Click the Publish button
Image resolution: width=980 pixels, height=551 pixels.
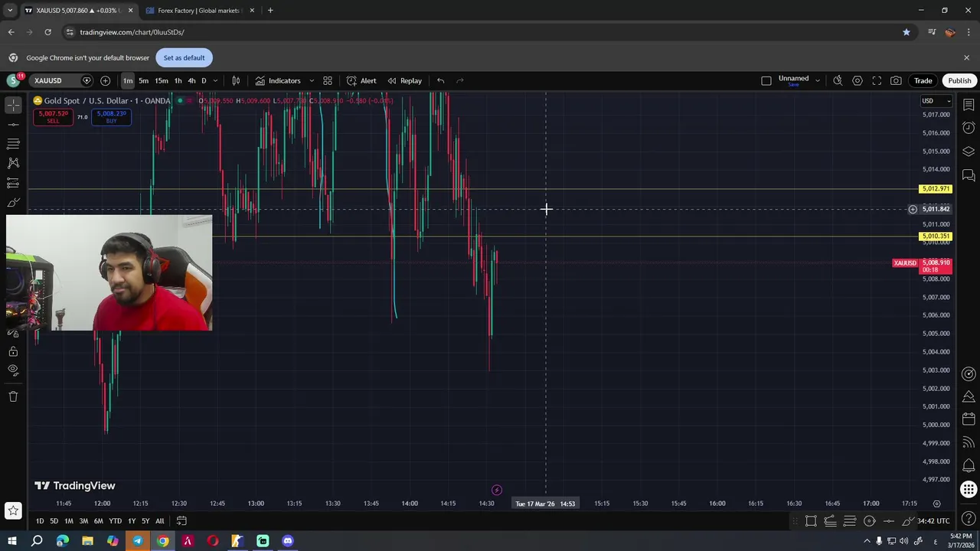(x=959, y=80)
